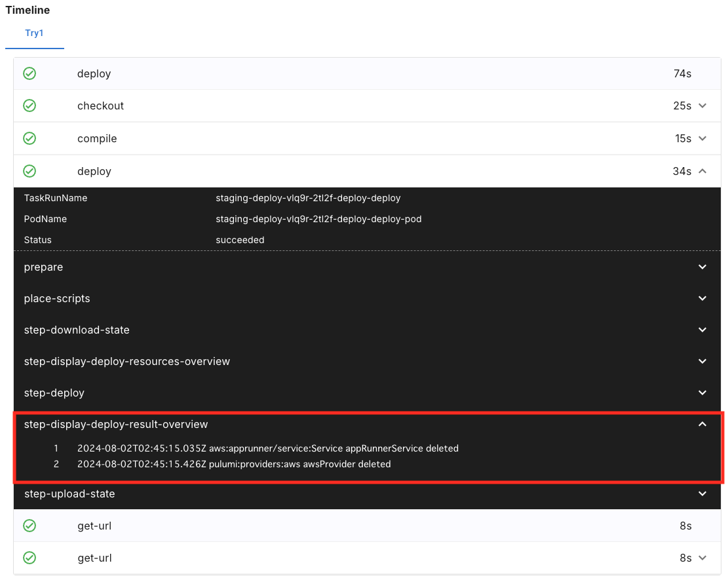This screenshot has width=728, height=580.
Task: Collapse the 34s deploy task chevron
Action: (702, 171)
